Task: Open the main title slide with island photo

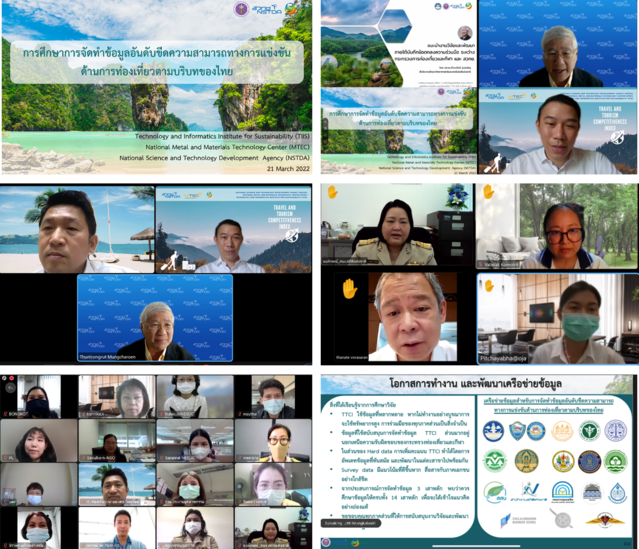Action: (x=157, y=88)
